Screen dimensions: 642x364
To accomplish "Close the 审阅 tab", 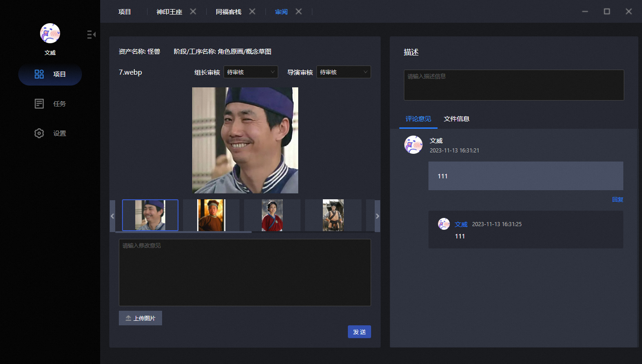I will 299,11.
